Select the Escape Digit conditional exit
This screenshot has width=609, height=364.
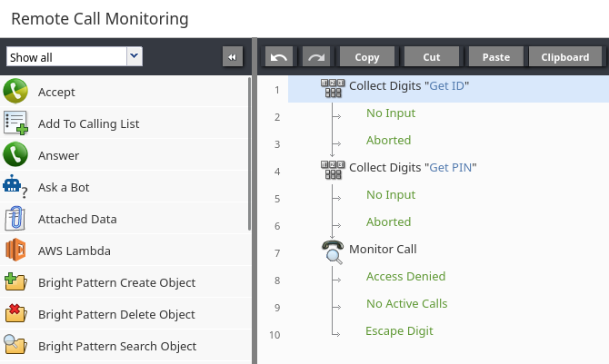(399, 330)
